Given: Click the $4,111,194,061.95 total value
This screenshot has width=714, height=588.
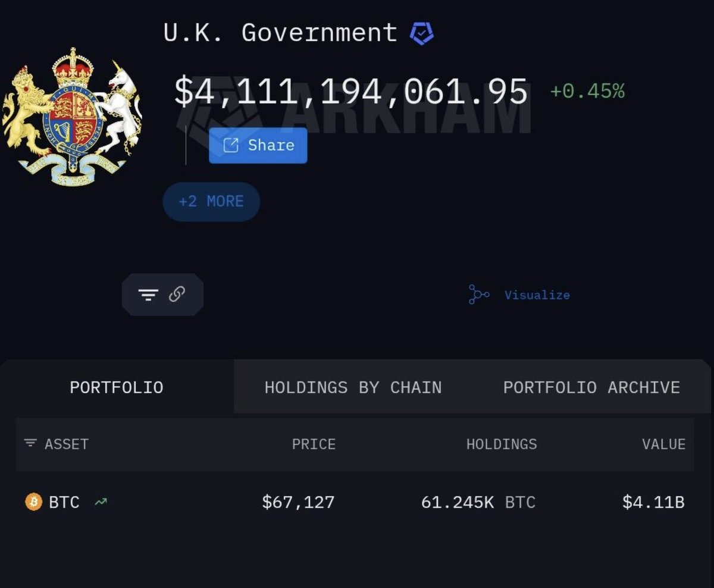Looking at the screenshot, I should coord(351,93).
